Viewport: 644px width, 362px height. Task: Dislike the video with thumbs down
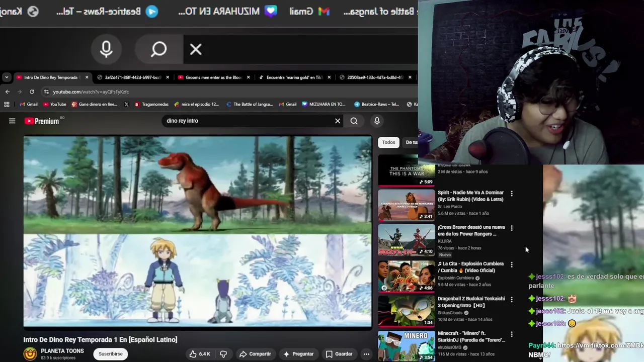223,354
